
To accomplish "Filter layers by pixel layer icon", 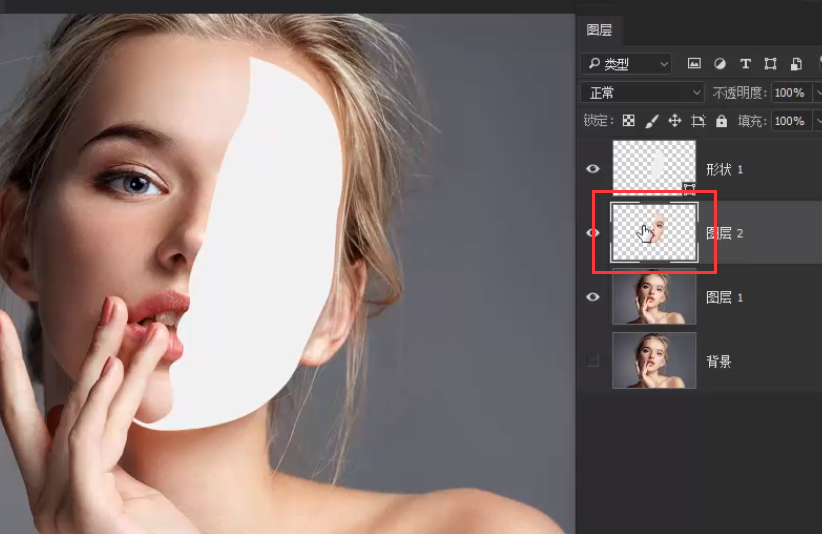I will click(x=695, y=64).
